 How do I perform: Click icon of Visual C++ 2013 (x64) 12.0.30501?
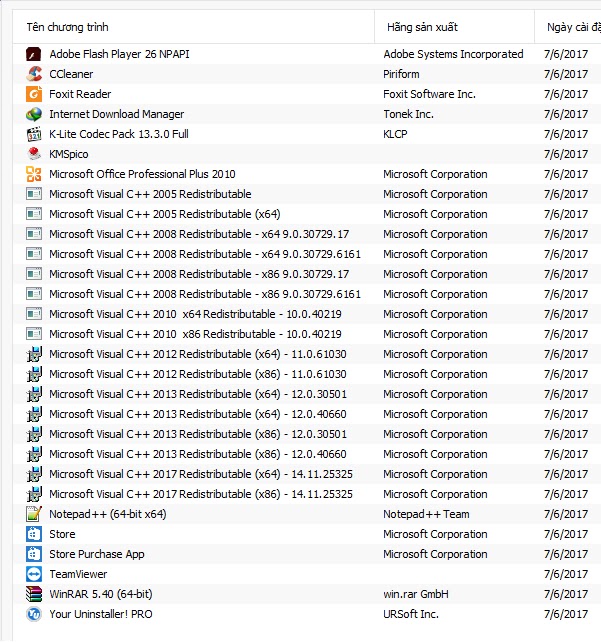pyautogui.click(x=34, y=394)
